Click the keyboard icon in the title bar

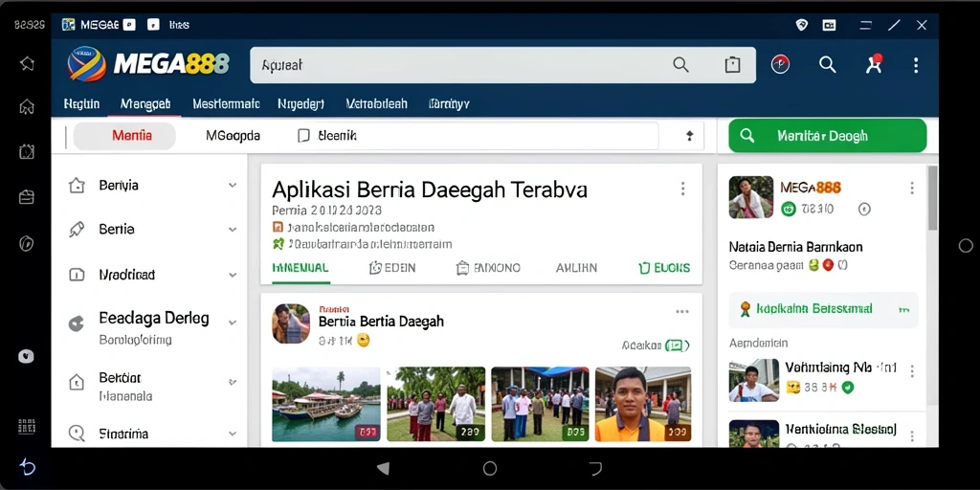pos(830,25)
